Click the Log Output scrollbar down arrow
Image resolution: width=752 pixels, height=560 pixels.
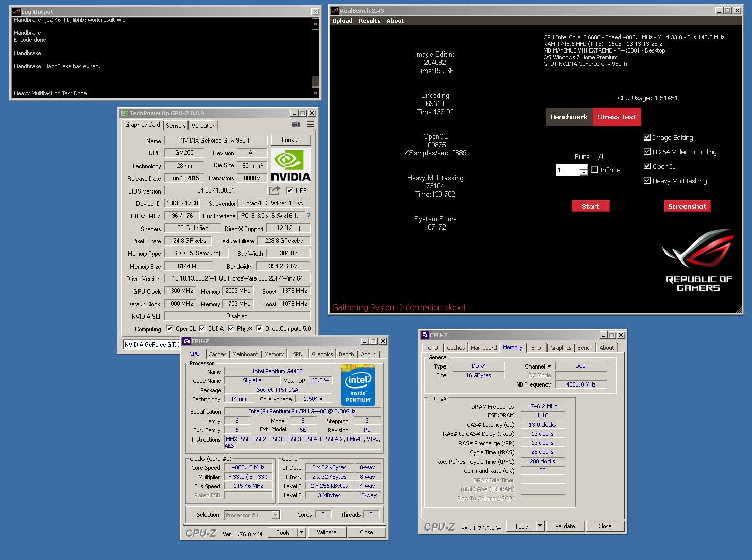(315, 93)
